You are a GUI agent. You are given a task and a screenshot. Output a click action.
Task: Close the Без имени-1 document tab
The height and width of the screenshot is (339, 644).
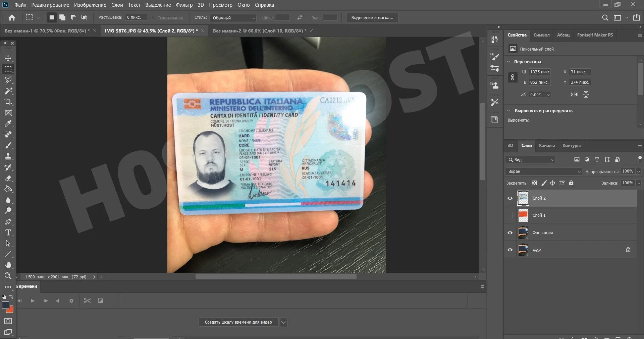tap(95, 31)
